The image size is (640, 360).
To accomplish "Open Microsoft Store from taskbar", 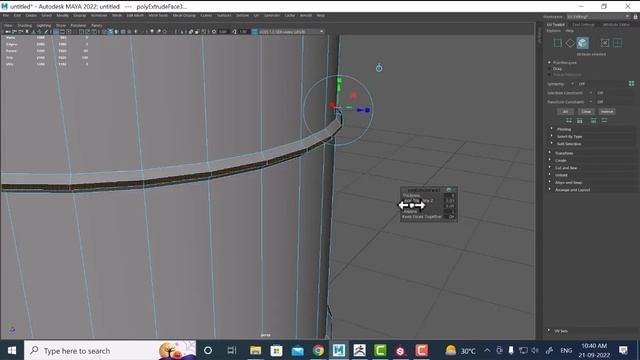I will pos(276,351).
